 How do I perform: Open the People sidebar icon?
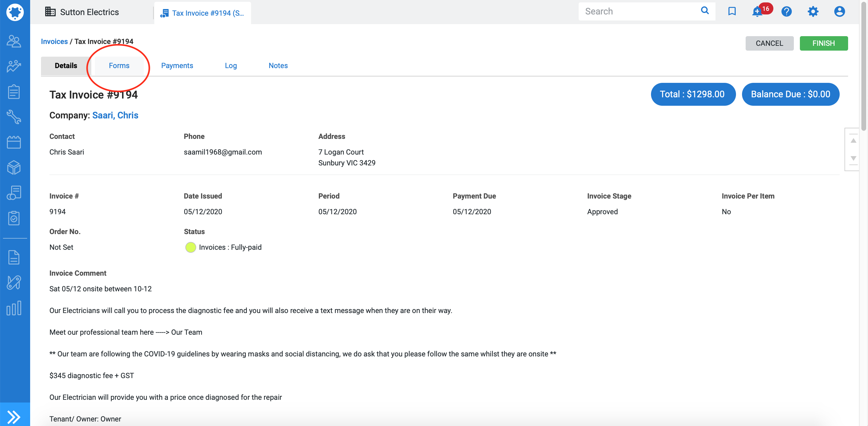point(14,41)
